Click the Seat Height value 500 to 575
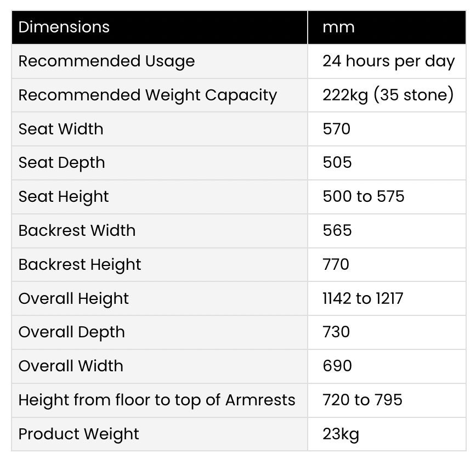This screenshot has height=464, width=476. coord(364,197)
